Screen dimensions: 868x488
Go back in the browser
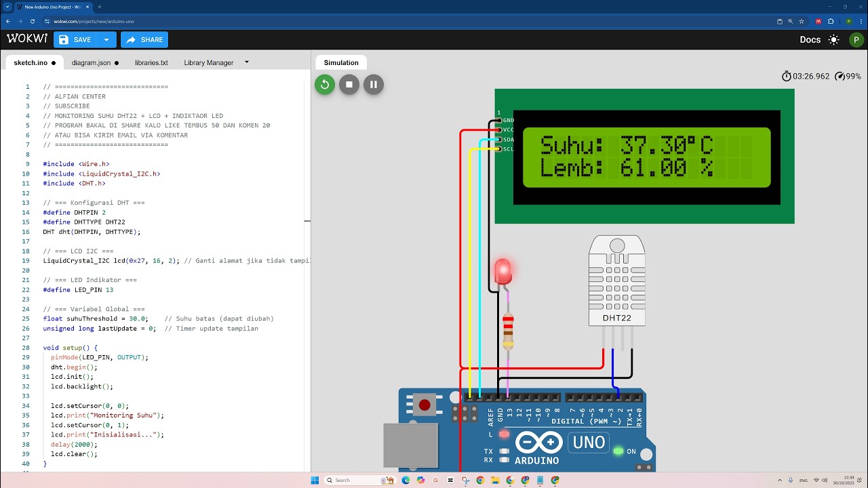click(x=8, y=21)
